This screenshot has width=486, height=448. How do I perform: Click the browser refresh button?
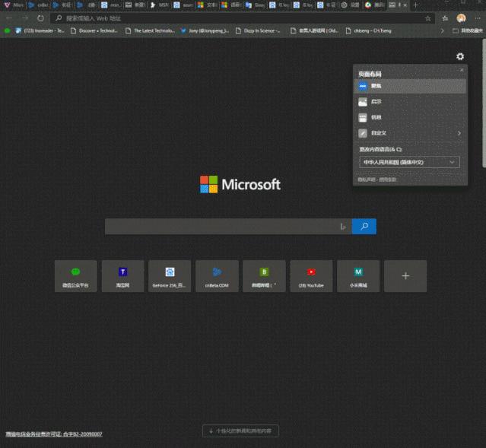tap(40, 17)
